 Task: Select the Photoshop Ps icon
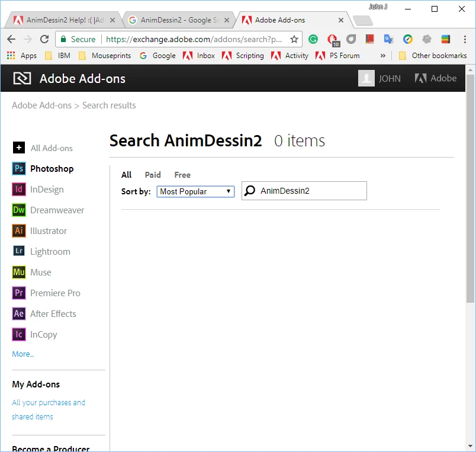[19, 168]
